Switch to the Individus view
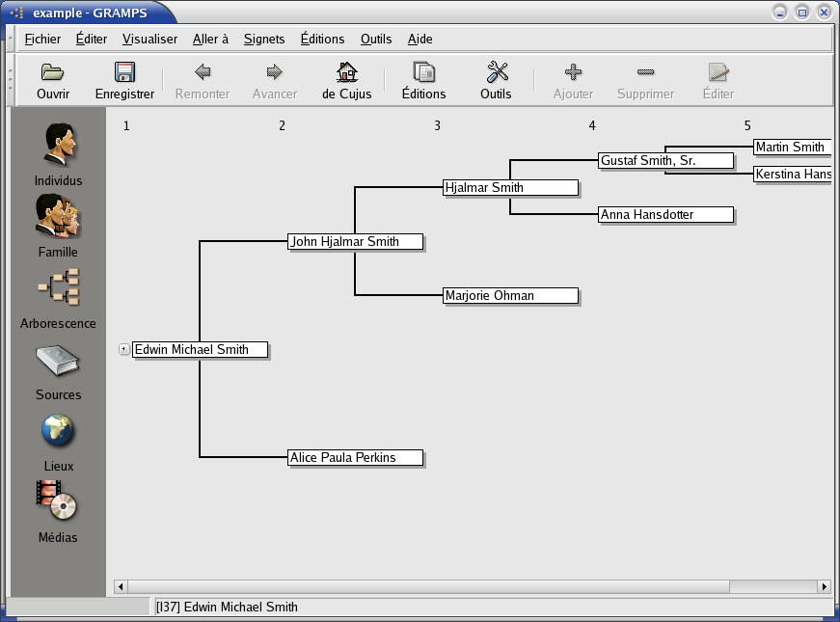Screen dimensions: 840x622 [58, 146]
